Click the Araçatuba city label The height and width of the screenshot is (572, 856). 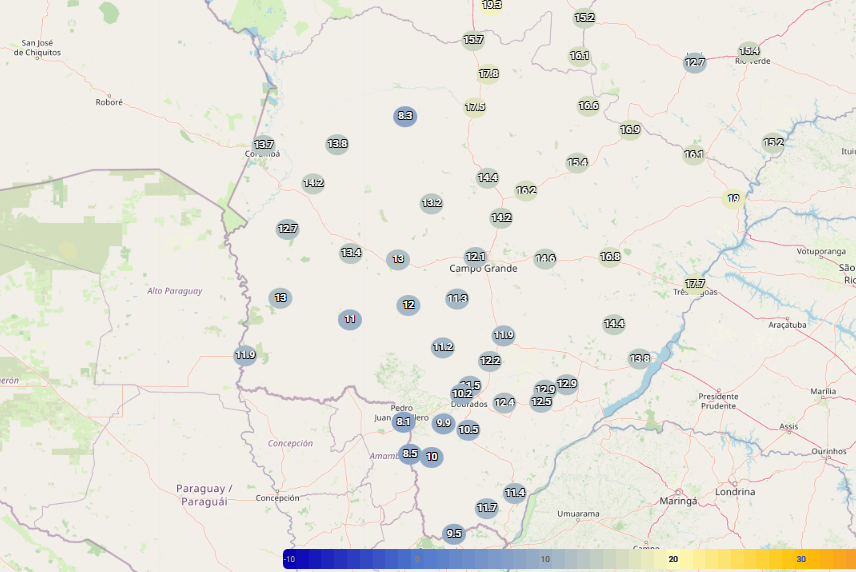[787, 325]
